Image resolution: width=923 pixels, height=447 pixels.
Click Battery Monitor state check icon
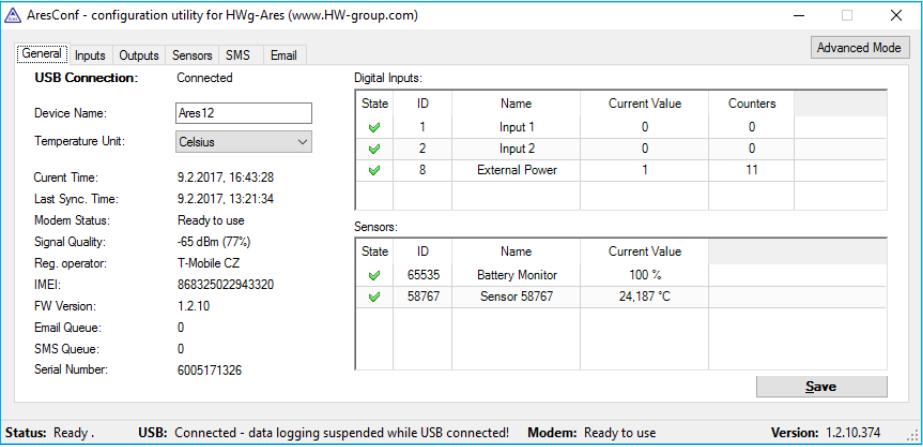tap(374, 275)
